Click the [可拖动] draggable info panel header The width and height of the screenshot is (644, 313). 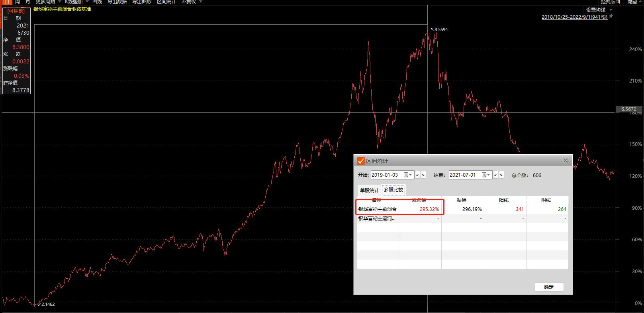pyautogui.click(x=16, y=11)
